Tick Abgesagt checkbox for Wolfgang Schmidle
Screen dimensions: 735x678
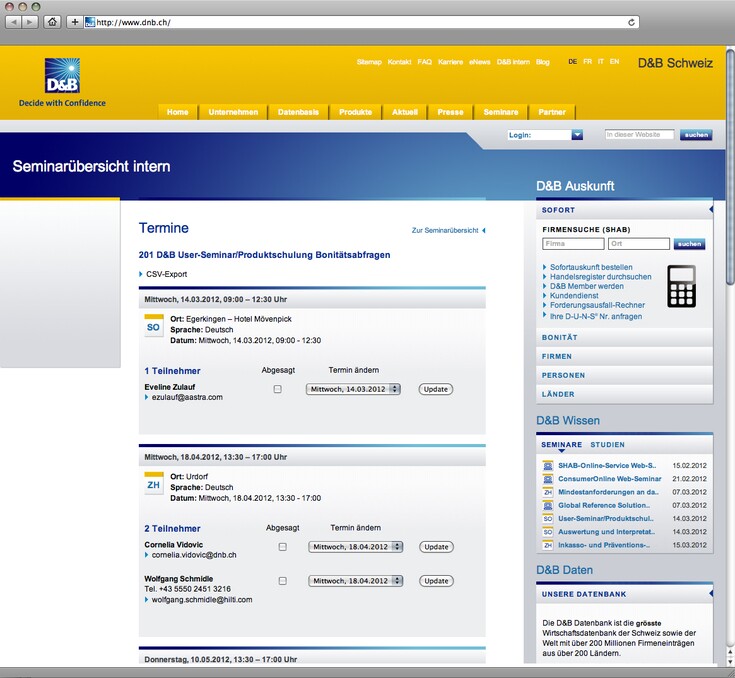coord(283,581)
